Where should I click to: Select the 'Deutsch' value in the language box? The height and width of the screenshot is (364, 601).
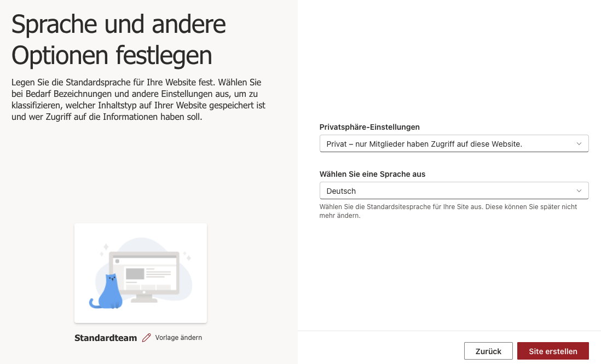341,191
